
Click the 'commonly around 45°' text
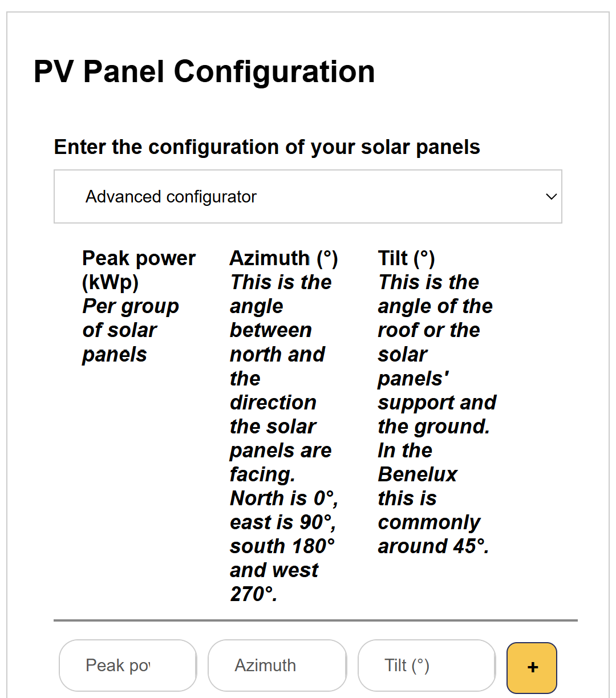pos(432,534)
